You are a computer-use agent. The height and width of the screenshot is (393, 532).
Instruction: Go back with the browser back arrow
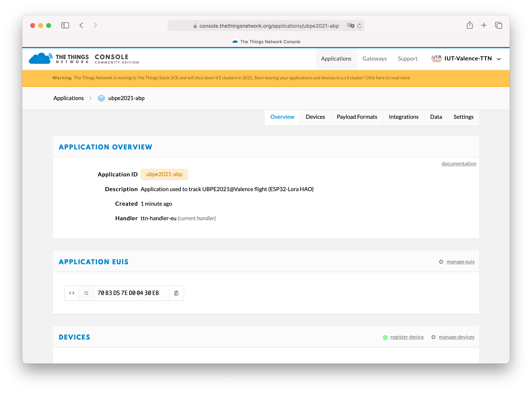click(x=81, y=26)
